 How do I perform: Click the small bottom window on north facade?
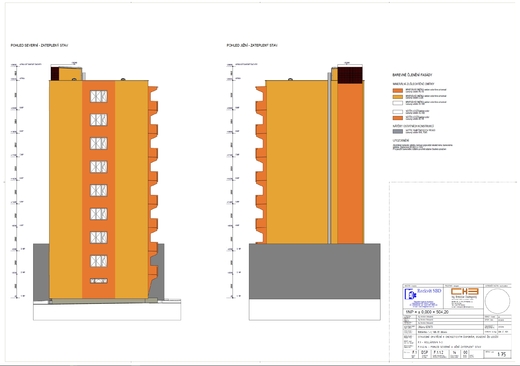point(99,281)
